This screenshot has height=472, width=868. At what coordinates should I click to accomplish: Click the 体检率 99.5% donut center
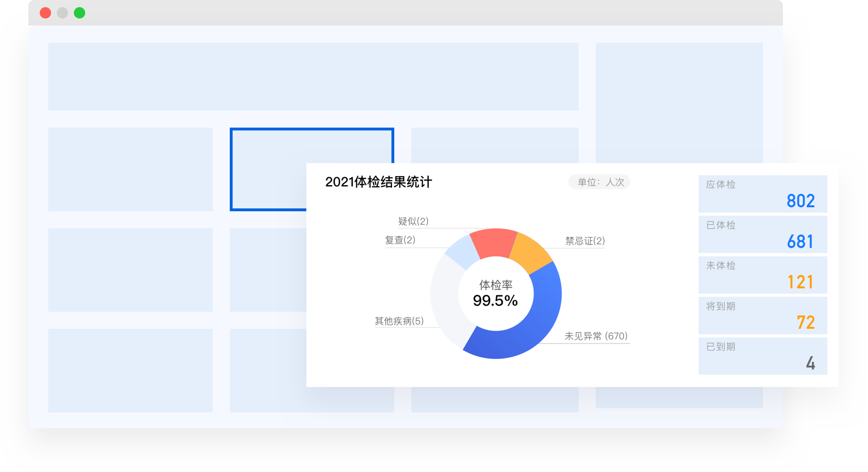[495, 294]
